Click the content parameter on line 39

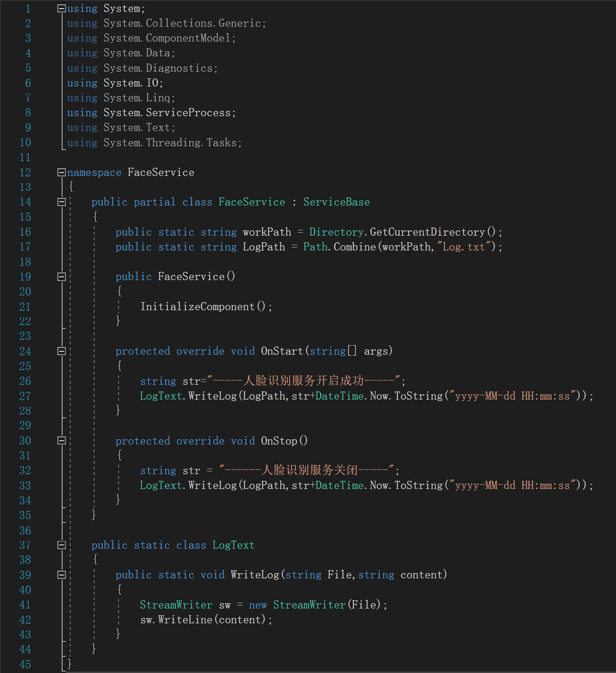pyautogui.click(x=421, y=575)
